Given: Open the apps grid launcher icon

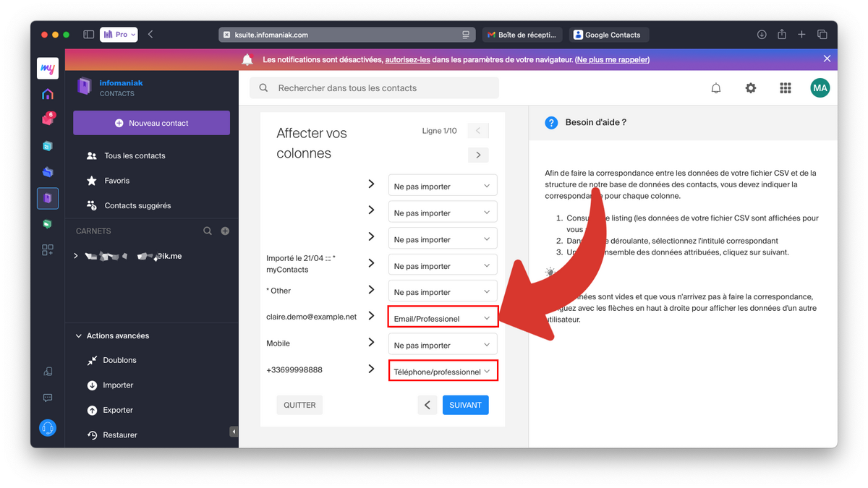Looking at the screenshot, I should (x=786, y=88).
